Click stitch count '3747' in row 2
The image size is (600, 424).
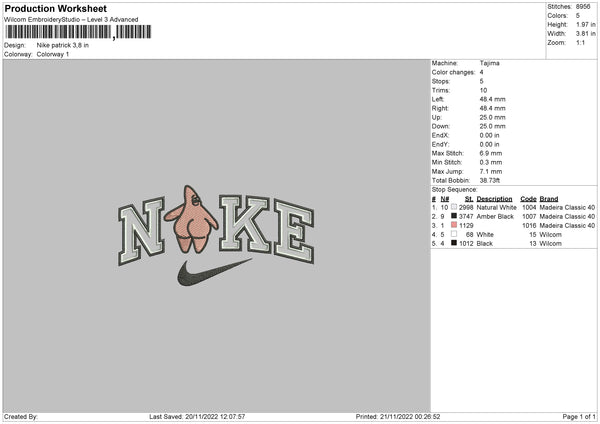(466, 217)
